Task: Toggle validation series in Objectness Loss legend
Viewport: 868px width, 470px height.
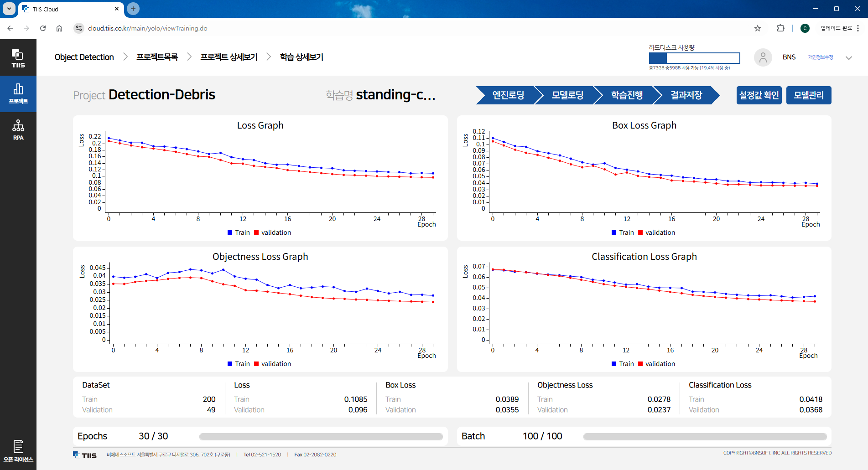Action: 272,364
